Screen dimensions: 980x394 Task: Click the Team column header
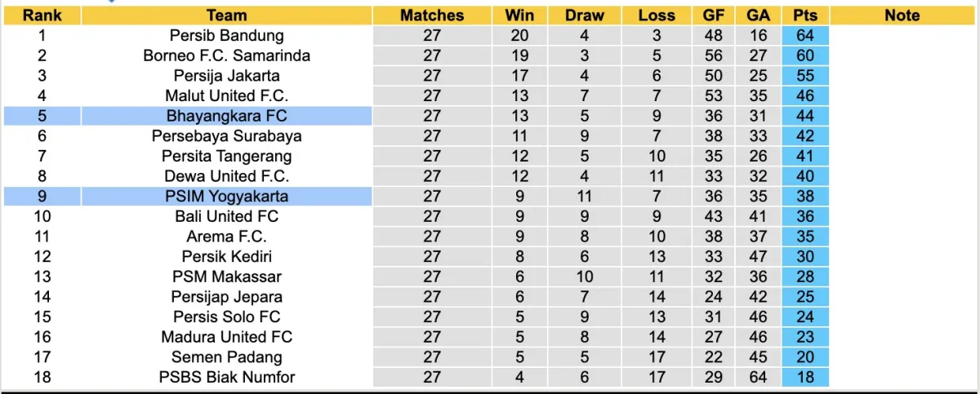click(x=227, y=15)
